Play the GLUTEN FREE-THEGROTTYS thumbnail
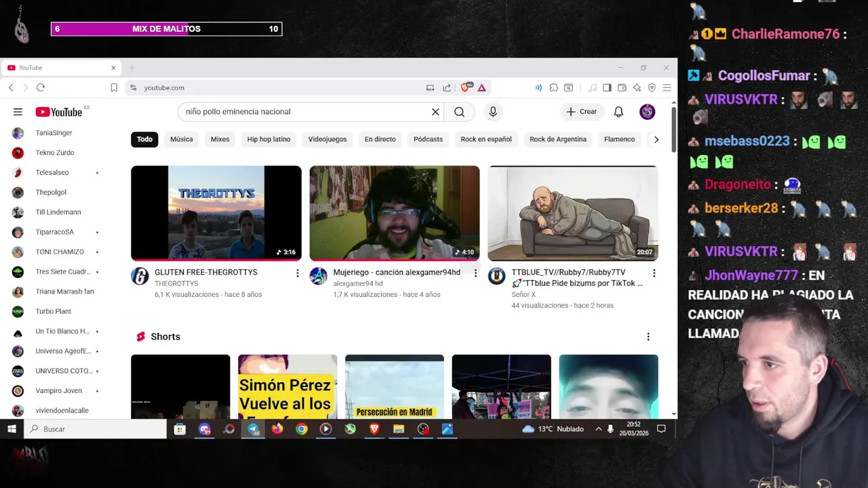Image resolution: width=868 pixels, height=488 pixels. tap(216, 213)
